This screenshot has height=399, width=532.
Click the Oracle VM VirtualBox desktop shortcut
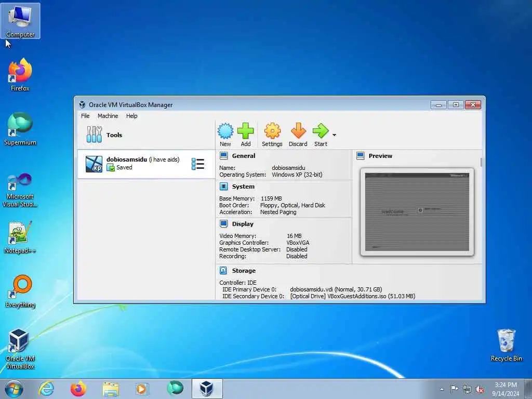(20, 349)
